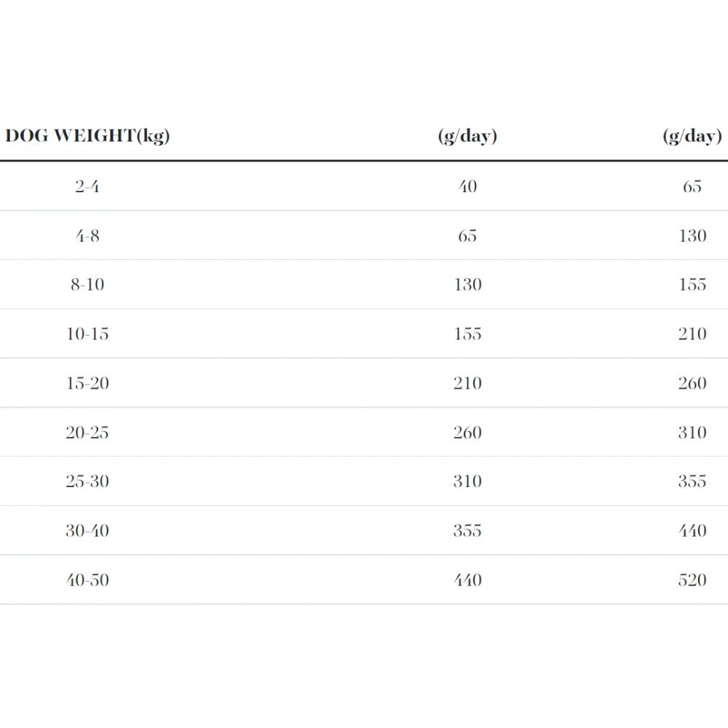Click value 40 in the 2-4 row

pos(467,186)
